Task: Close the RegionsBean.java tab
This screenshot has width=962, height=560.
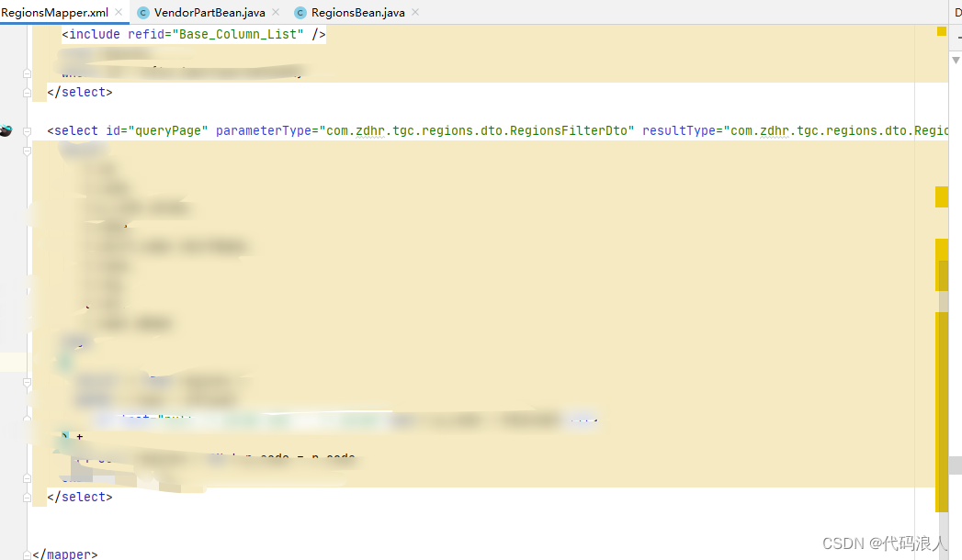Action: pos(415,12)
